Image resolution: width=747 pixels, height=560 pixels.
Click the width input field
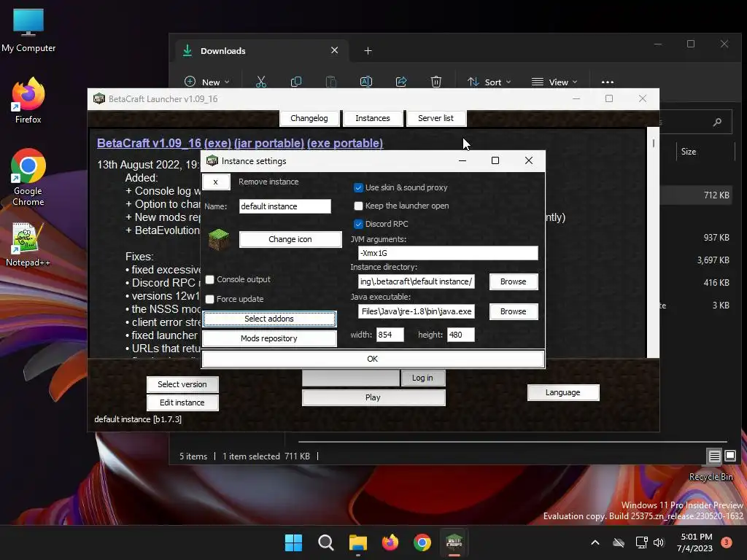pos(390,335)
